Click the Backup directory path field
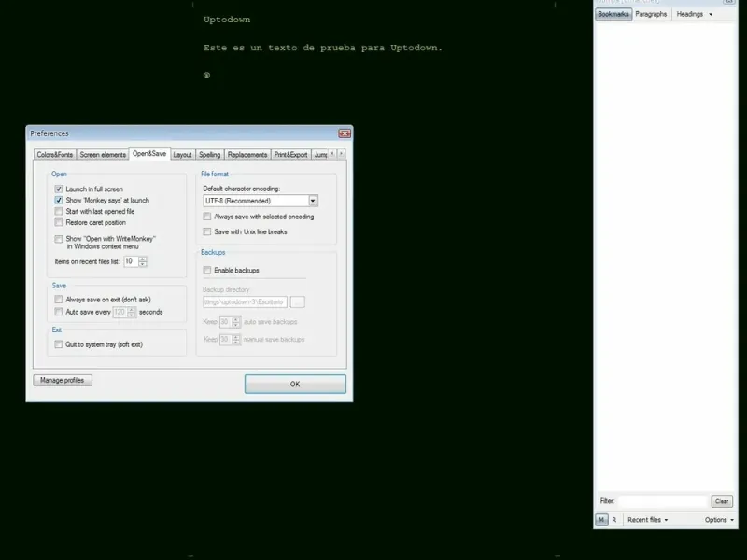Viewport: 747px width, 560px height. [245, 301]
